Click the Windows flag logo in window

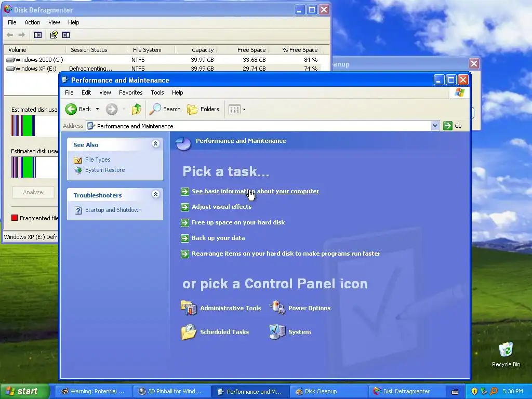click(460, 92)
